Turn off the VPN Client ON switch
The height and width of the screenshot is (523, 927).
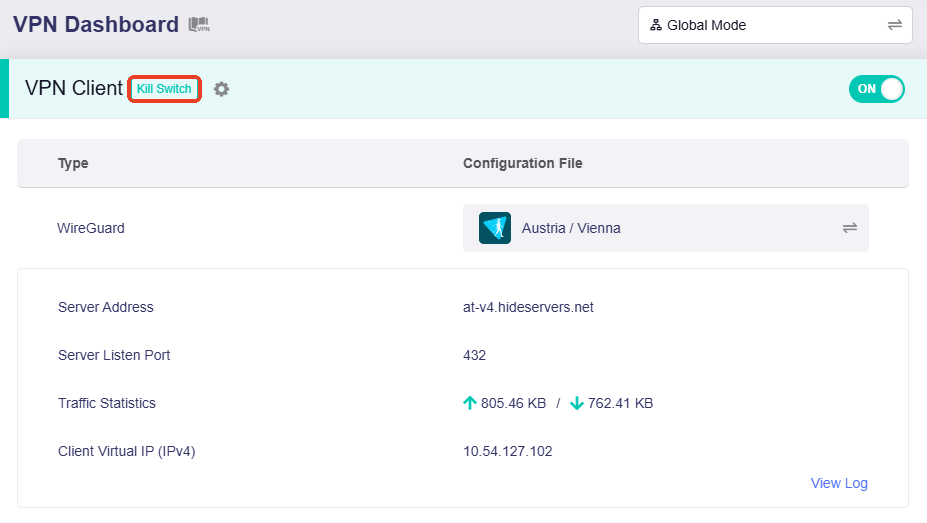876,89
